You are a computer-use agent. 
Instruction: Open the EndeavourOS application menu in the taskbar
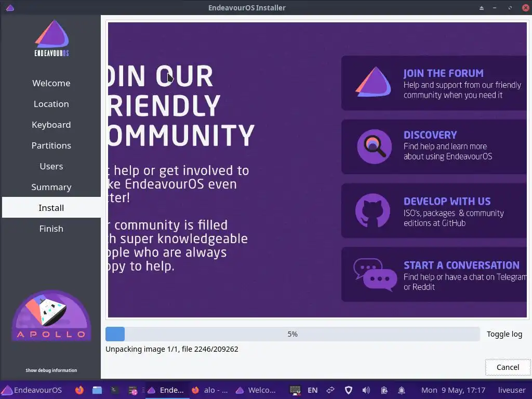(32, 390)
